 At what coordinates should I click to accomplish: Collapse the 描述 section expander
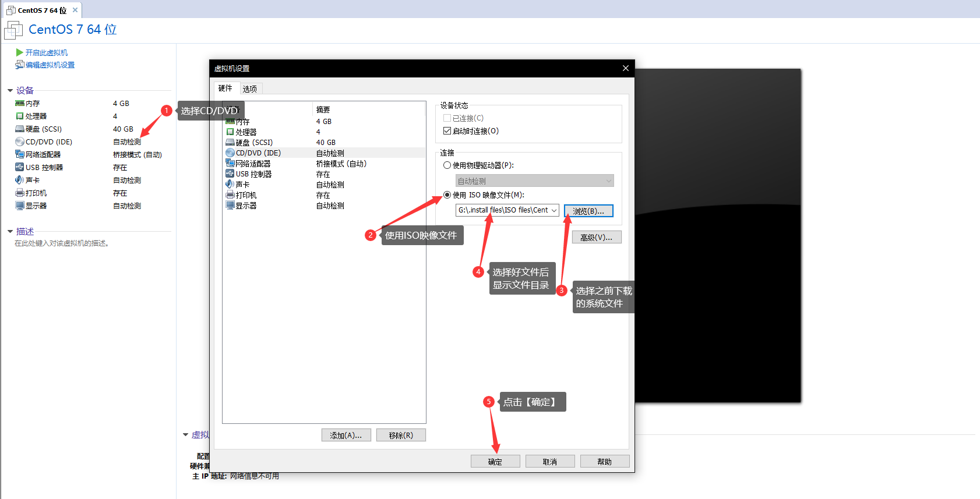pyautogui.click(x=10, y=232)
